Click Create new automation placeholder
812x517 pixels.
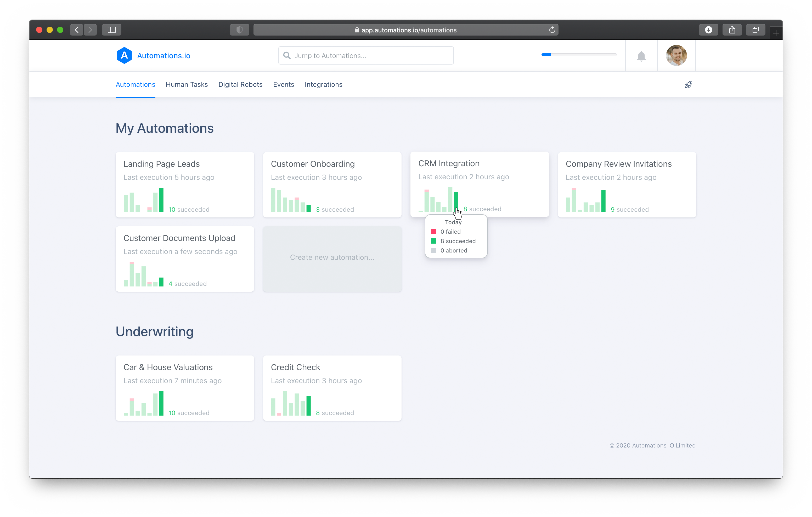[332, 257]
